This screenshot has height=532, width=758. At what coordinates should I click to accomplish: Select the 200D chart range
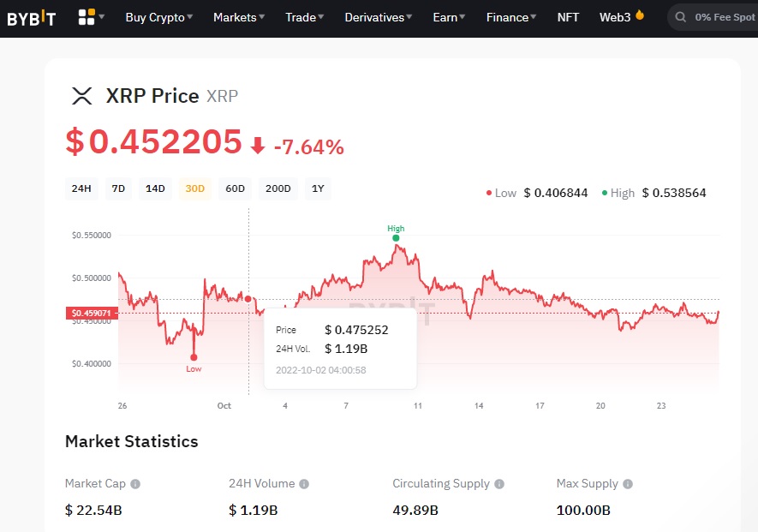click(278, 188)
